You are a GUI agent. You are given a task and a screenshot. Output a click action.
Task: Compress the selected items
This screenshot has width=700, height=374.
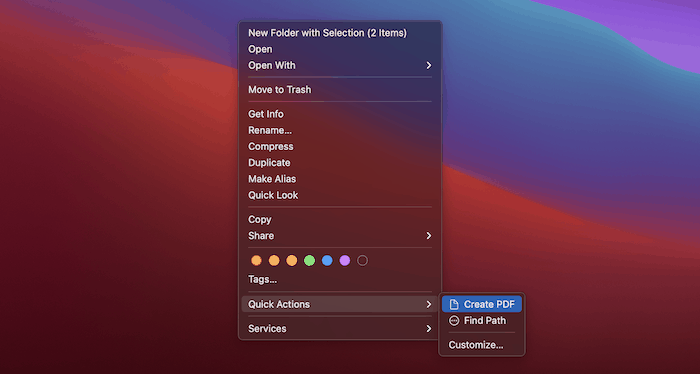[271, 146]
